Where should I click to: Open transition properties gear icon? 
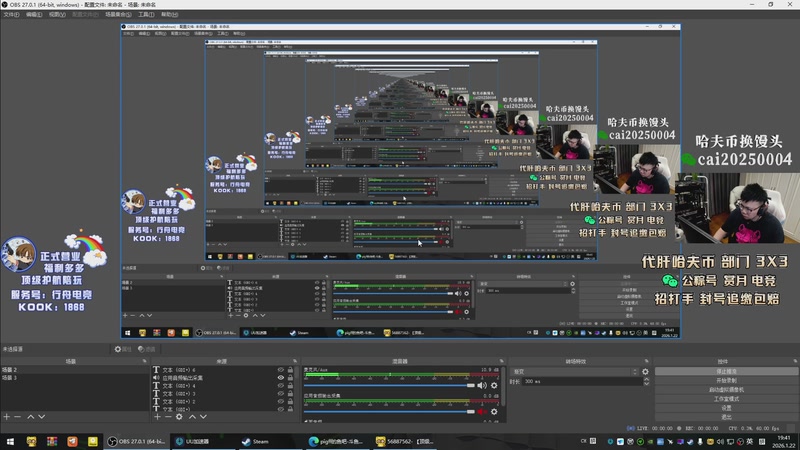645,372
